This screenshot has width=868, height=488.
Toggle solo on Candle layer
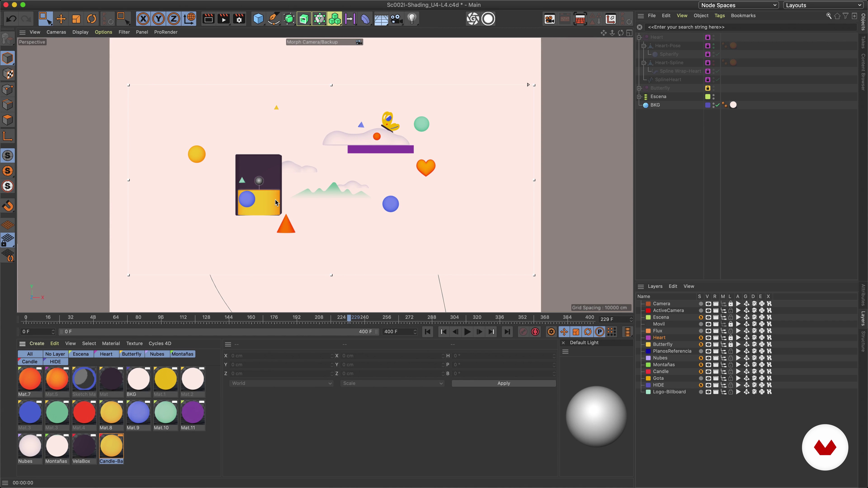[x=701, y=371]
